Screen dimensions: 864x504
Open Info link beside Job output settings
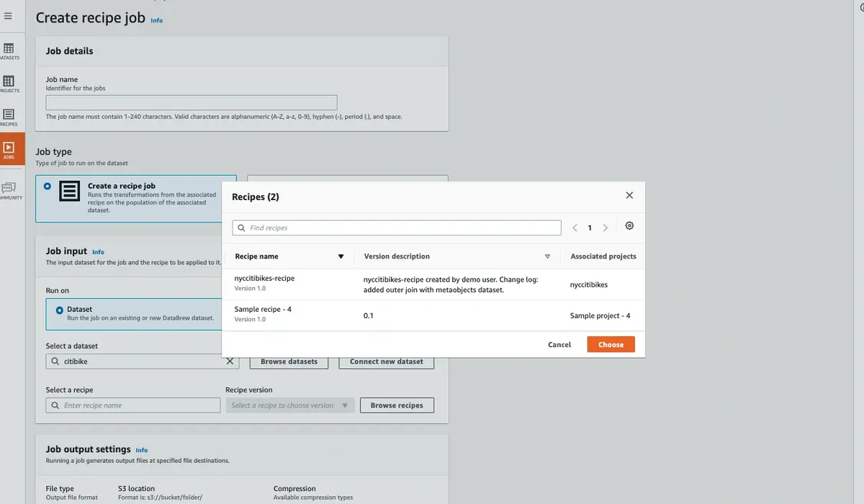pyautogui.click(x=142, y=450)
